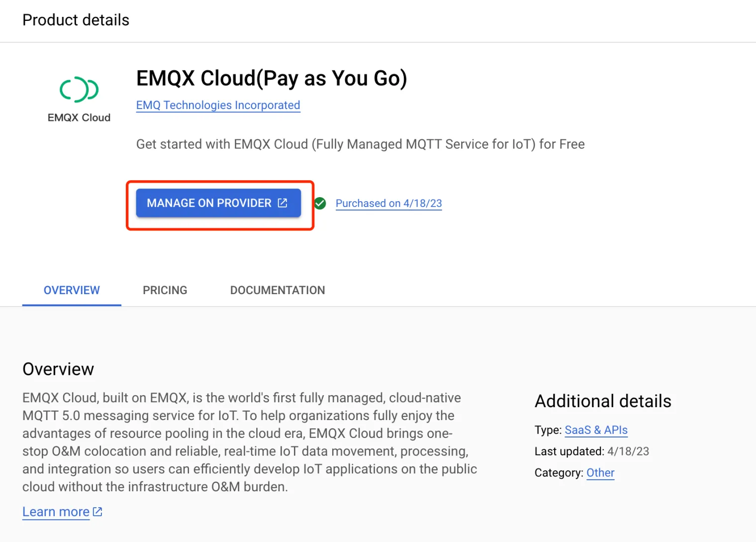Click the Get started with EMQX Cloud tagline
This screenshot has width=756, height=542.
tap(360, 144)
